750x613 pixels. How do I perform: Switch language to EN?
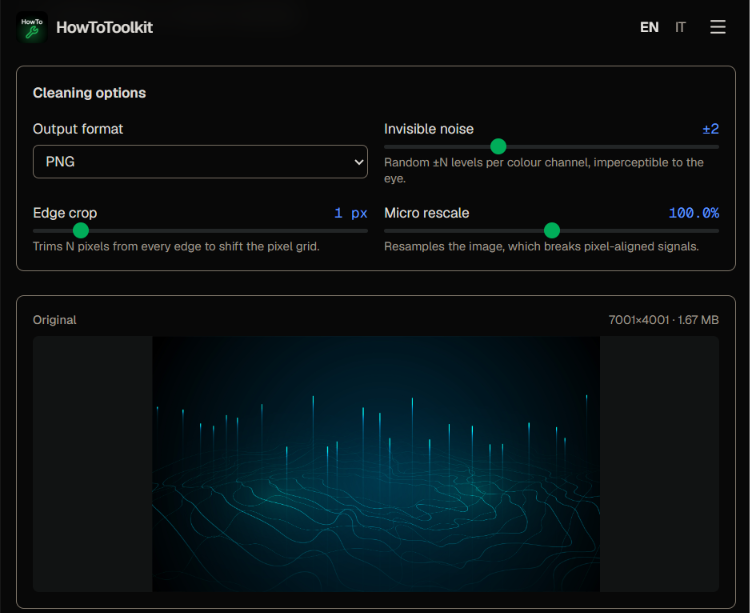pyautogui.click(x=649, y=27)
